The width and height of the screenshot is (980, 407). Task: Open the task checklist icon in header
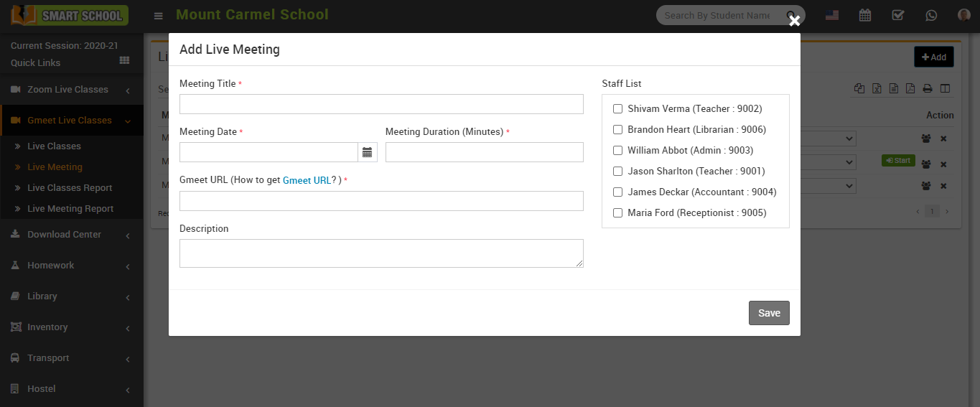pos(897,15)
